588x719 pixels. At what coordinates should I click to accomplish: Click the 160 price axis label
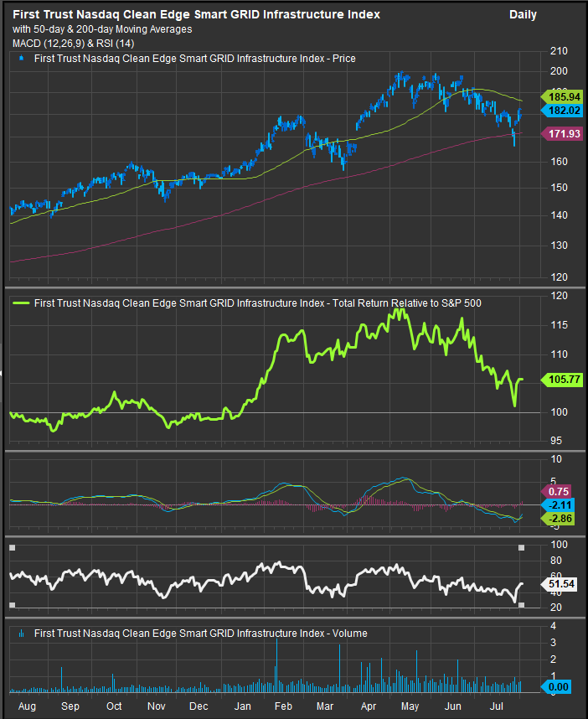tap(559, 162)
